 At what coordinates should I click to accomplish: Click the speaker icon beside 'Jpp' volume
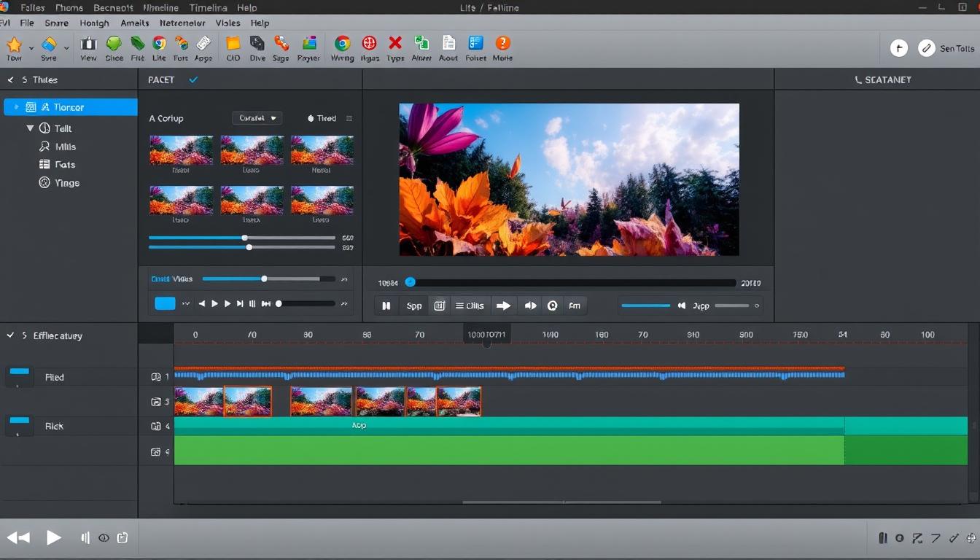pos(682,306)
